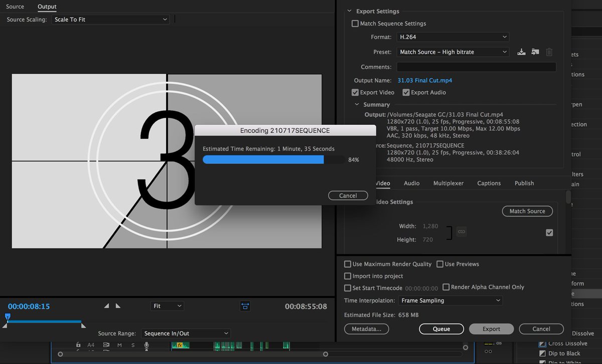This screenshot has width=602, height=364.
Task: Click the A4 track lock icon
Action: tap(78, 345)
